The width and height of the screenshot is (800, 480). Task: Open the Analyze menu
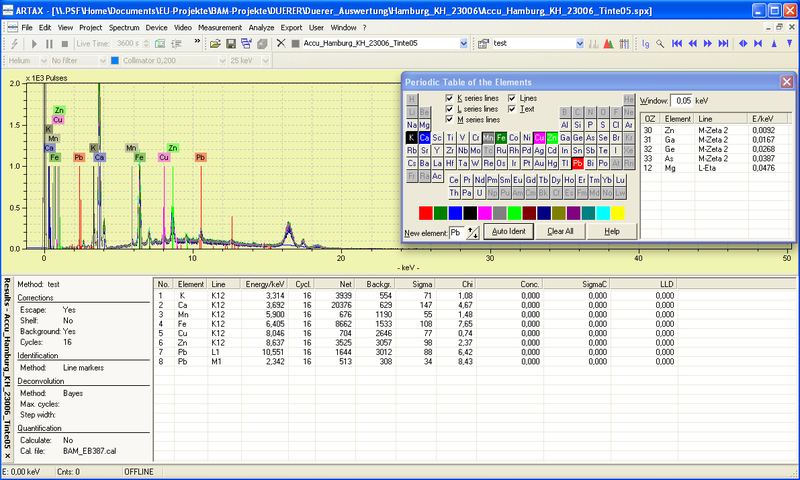pos(261,28)
